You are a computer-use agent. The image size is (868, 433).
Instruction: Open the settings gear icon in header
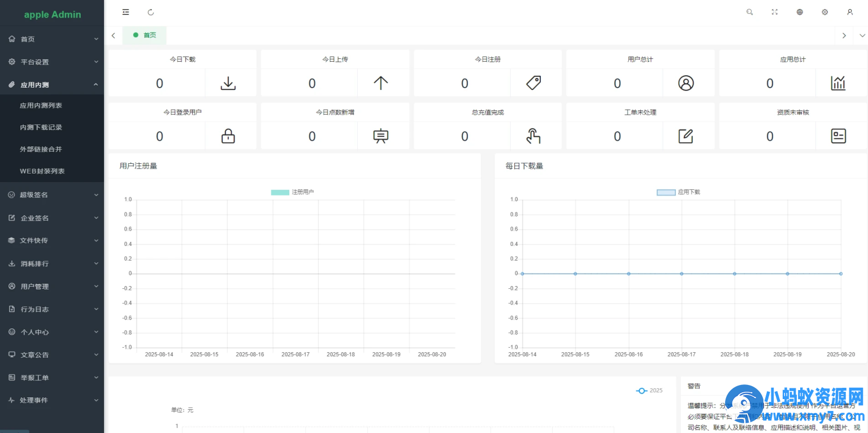(x=825, y=12)
